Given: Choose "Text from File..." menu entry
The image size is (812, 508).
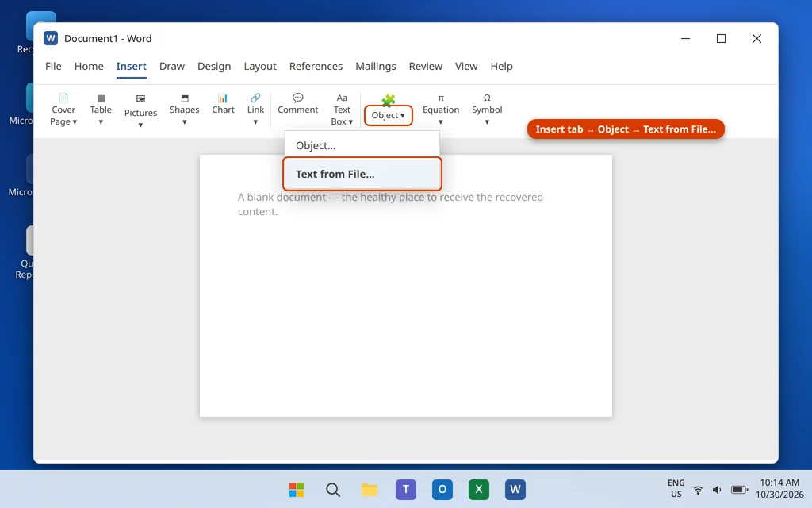Looking at the screenshot, I should click(362, 174).
